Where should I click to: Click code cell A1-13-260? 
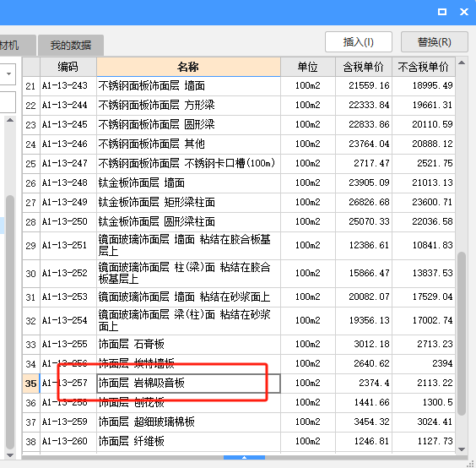(x=68, y=442)
